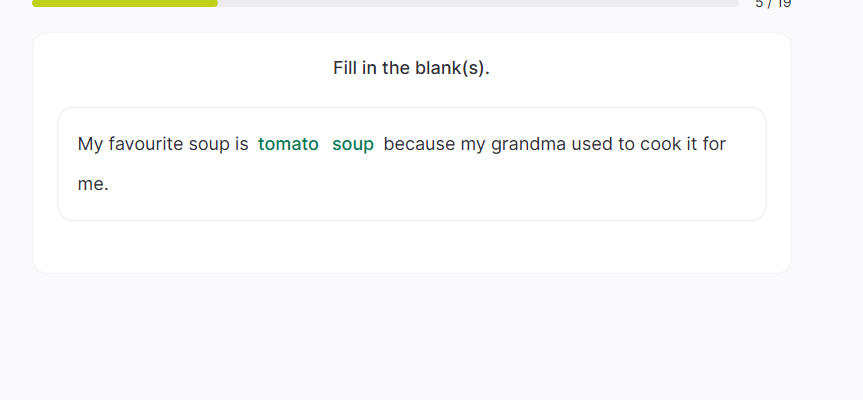This screenshot has height=400, width=863.
Task: Click the 5 / 19 question counter
Action: click(773, 4)
